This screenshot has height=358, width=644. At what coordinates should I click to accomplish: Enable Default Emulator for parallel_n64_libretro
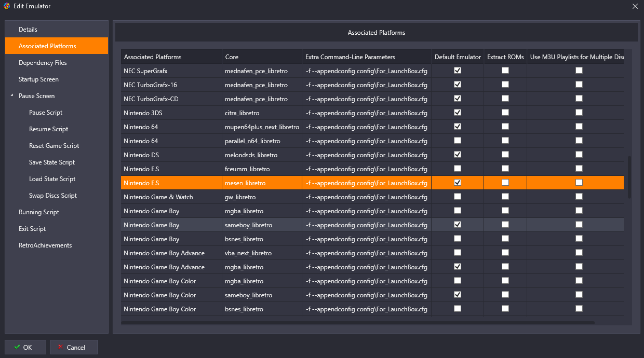[x=457, y=141]
